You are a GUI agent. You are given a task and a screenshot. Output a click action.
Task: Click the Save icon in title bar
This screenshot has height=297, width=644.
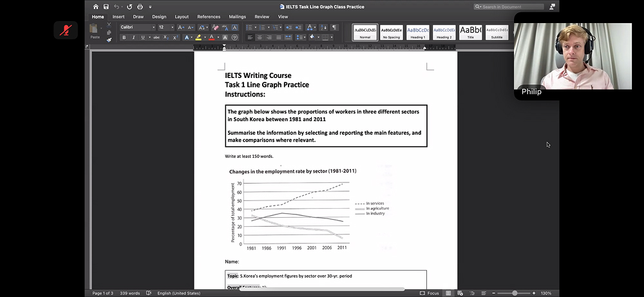[107, 6]
